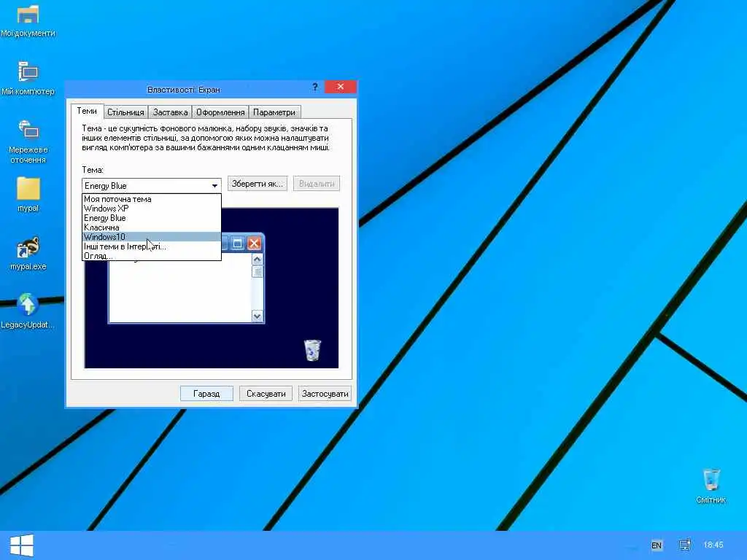Switch to the Параметри tab
The image size is (747, 560).
click(274, 112)
